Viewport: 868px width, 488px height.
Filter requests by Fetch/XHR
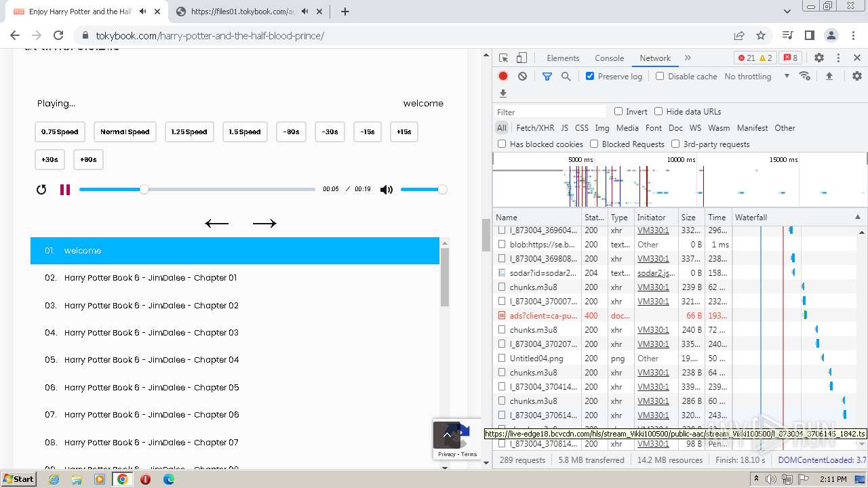tap(535, 128)
